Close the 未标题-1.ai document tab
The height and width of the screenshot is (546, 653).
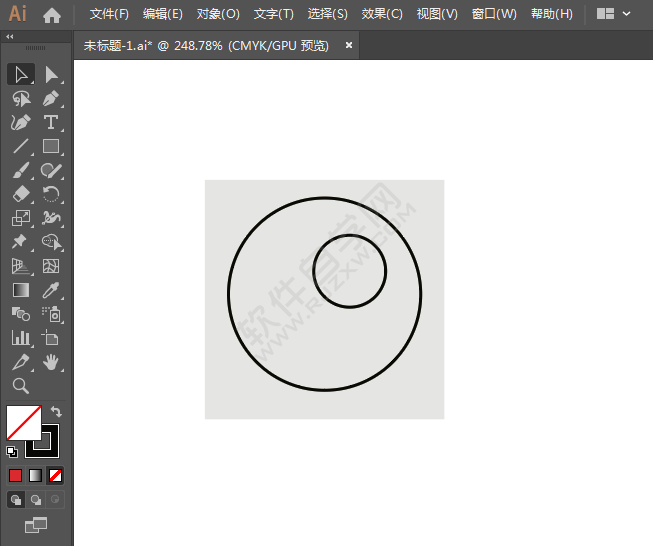coord(349,45)
